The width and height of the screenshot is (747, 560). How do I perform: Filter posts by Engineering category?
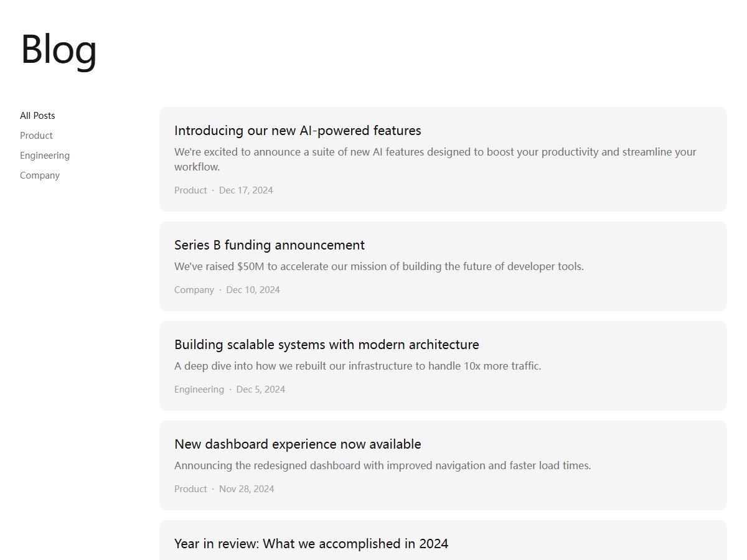click(45, 156)
